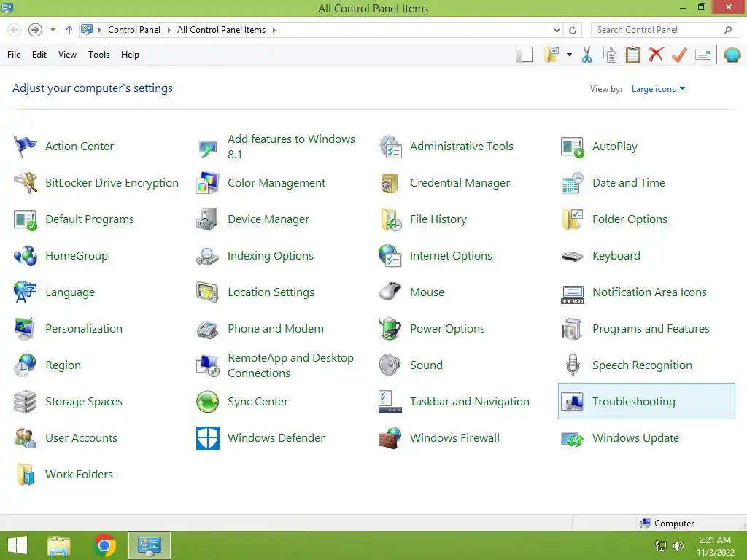
Task: Click the orange checkmark toolbar icon
Action: tap(679, 55)
